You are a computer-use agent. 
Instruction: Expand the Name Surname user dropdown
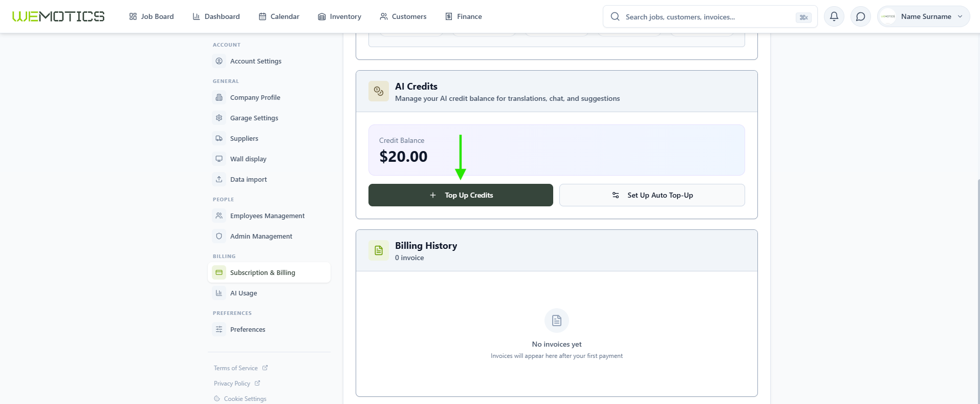[924, 16]
